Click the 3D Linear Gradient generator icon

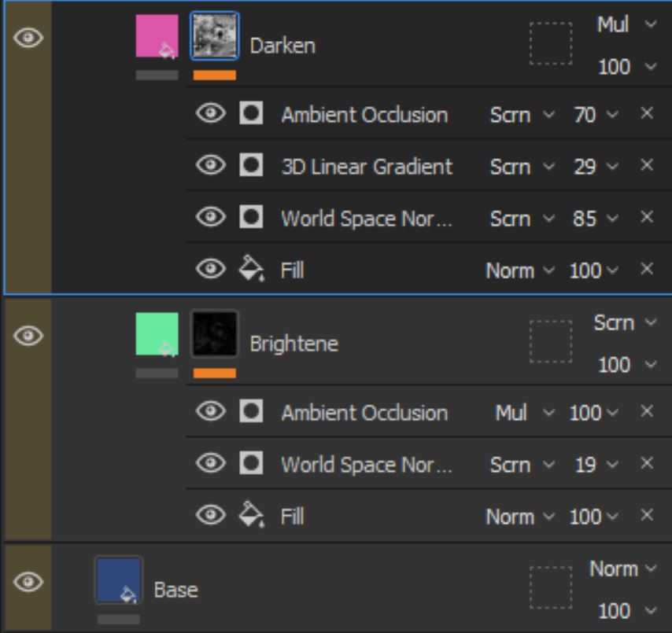251,166
